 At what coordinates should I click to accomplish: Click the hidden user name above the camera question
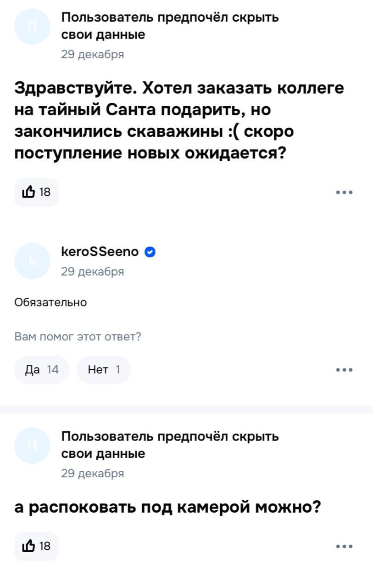pyautogui.click(x=170, y=445)
